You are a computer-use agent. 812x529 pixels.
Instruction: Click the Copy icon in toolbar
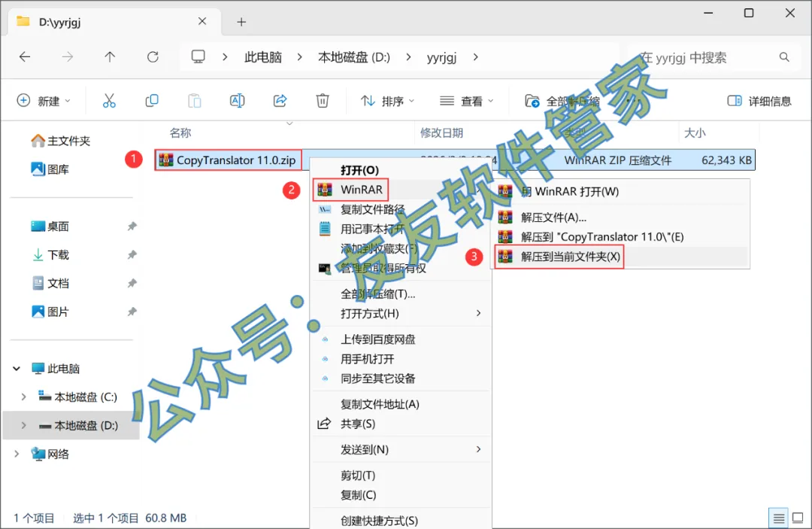click(152, 101)
